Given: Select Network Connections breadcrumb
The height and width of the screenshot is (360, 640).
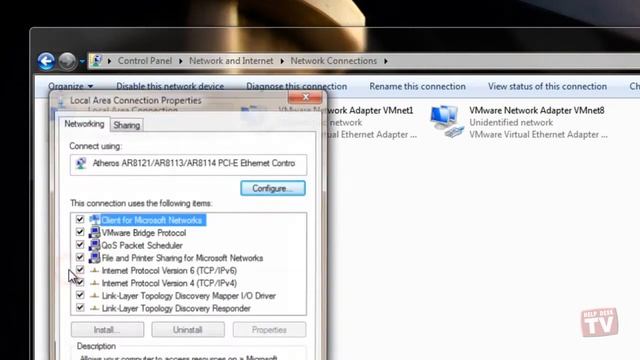Looking at the screenshot, I should coord(333,61).
